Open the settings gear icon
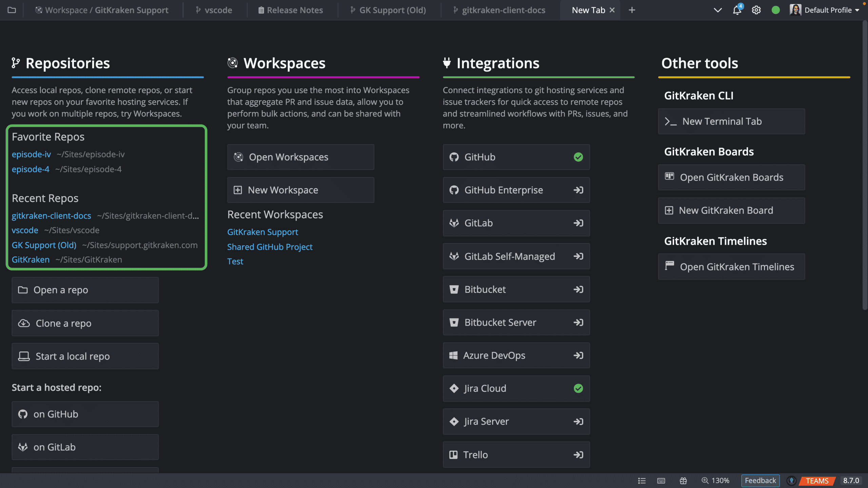868x488 pixels. pyautogui.click(x=756, y=10)
